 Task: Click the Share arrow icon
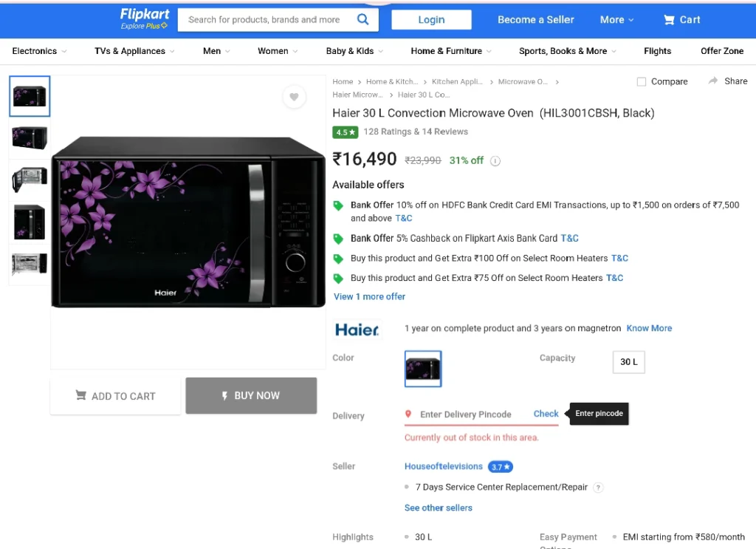tap(713, 81)
